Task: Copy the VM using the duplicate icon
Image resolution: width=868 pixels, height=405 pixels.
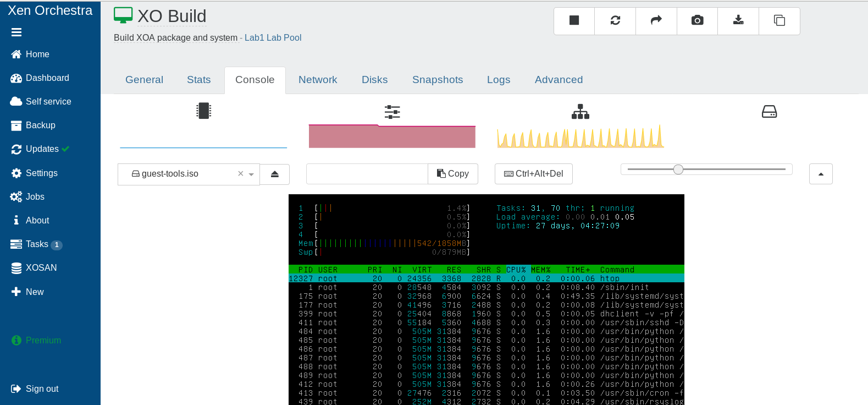Action: (779, 21)
